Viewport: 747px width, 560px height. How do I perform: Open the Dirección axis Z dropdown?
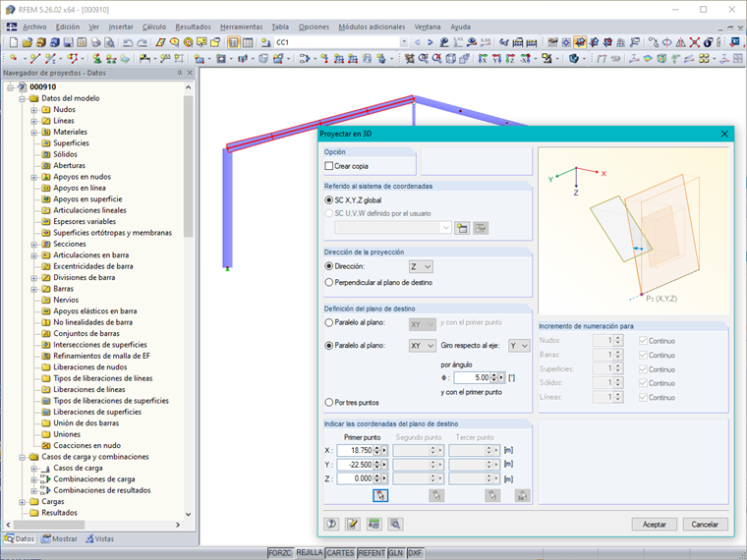pyautogui.click(x=421, y=266)
